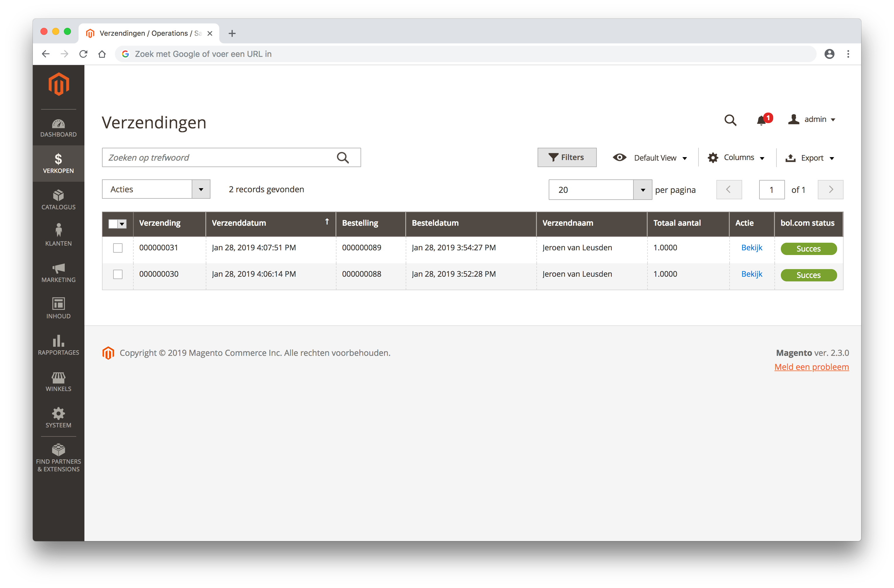Go forward in browser history
Screen dimensions: 894x588
coord(64,54)
